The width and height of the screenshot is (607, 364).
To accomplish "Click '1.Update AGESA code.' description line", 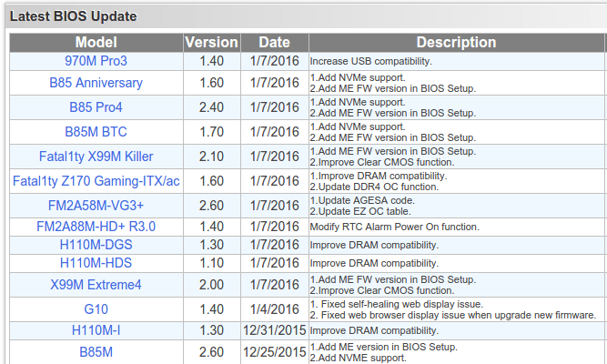I will coord(362,200).
